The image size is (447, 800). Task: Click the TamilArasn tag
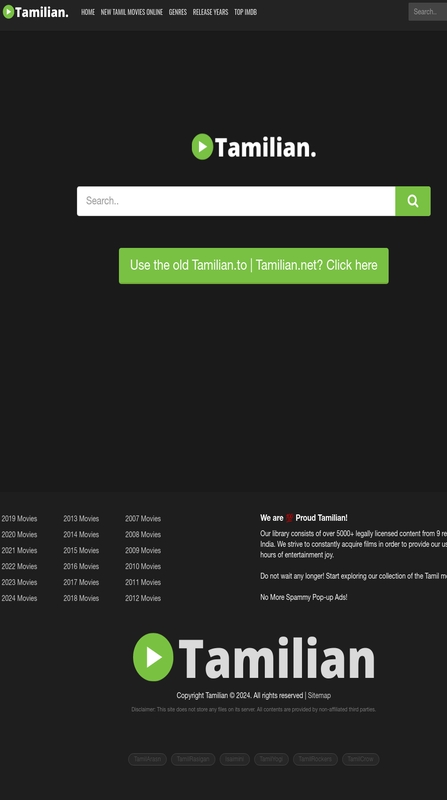click(x=147, y=759)
